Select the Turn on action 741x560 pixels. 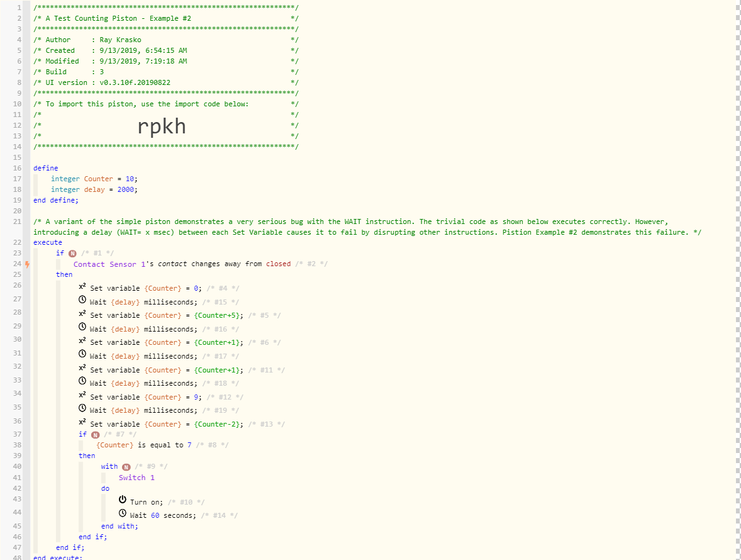tap(147, 502)
